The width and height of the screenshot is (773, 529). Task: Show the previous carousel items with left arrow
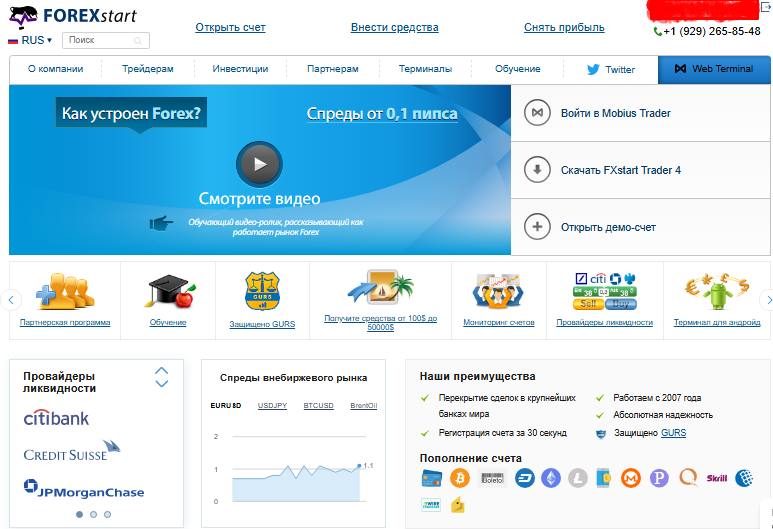click(x=11, y=300)
